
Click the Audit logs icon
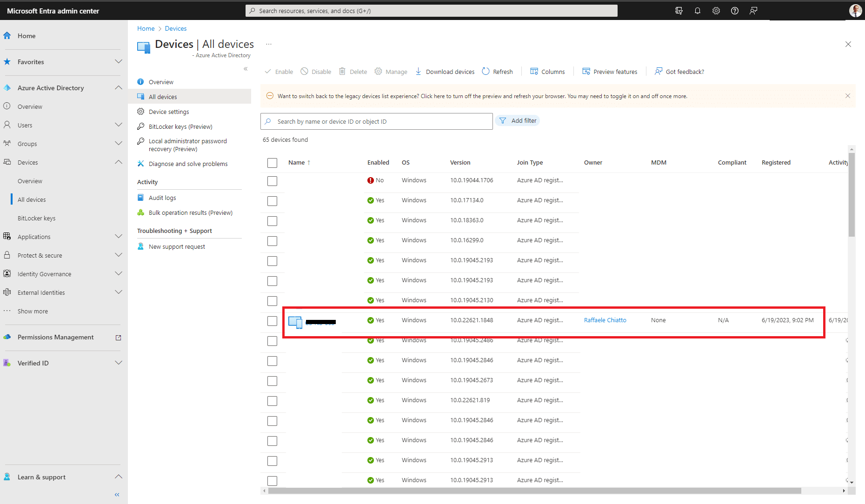141,197
